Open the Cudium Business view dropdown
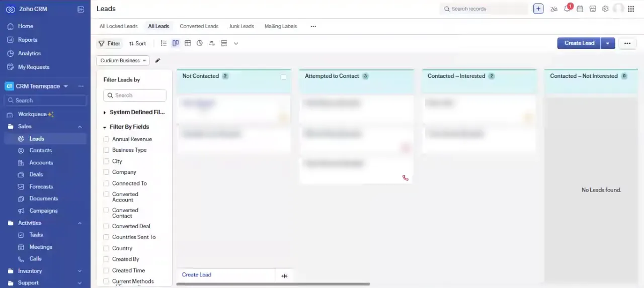 pos(123,60)
